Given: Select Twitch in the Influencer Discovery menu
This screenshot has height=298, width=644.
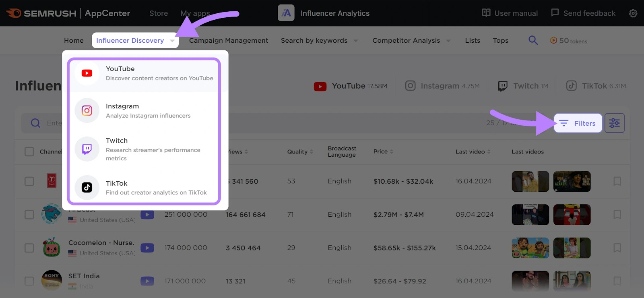Looking at the screenshot, I should pos(145,149).
